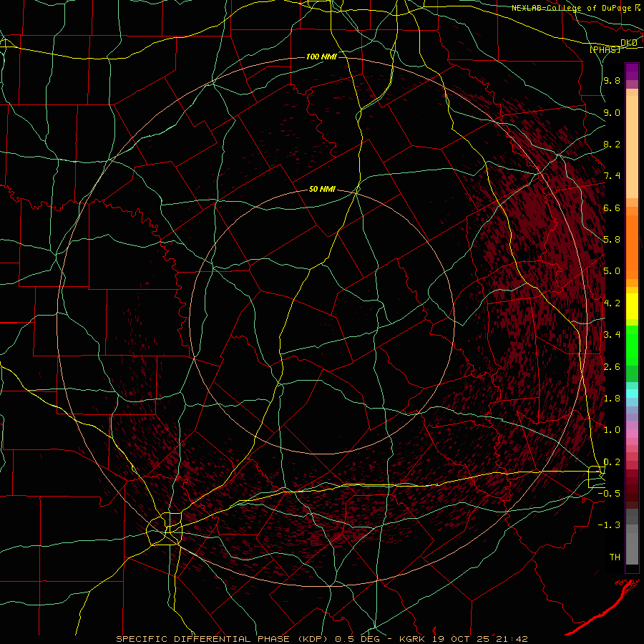This screenshot has height=644, width=644.
Task: Click the 'TH' threshold label on colorbar
Action: pyautogui.click(x=615, y=557)
